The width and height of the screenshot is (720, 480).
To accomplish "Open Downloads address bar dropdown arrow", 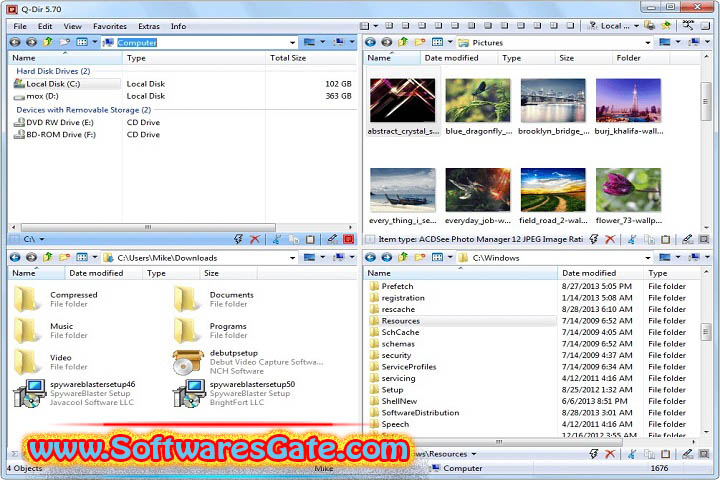I will 292,258.
